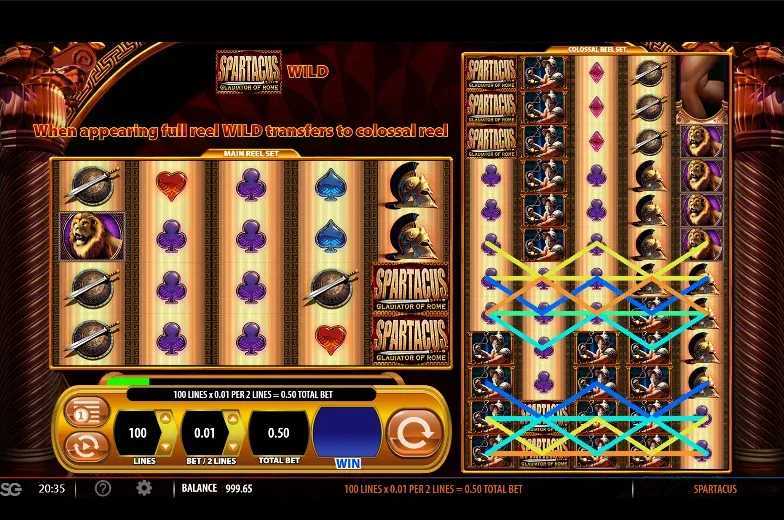The height and width of the screenshot is (520, 784).
Task: Raise the bet per 2 lines with the up arrow
Action: coord(232,418)
